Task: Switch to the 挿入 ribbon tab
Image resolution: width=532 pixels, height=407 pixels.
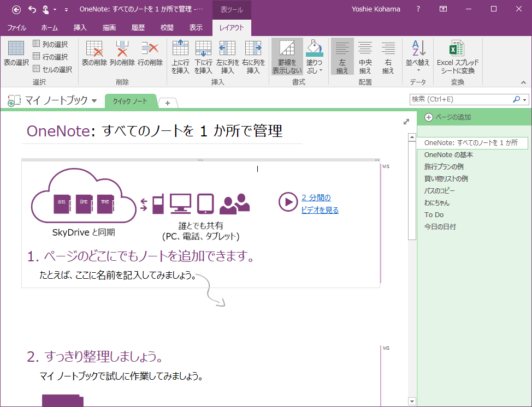Action: [x=80, y=27]
